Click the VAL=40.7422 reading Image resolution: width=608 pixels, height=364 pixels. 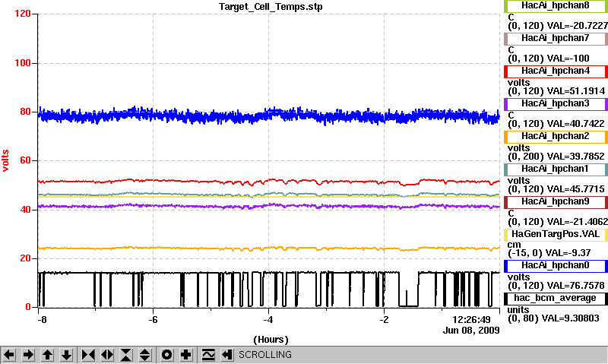(576, 124)
